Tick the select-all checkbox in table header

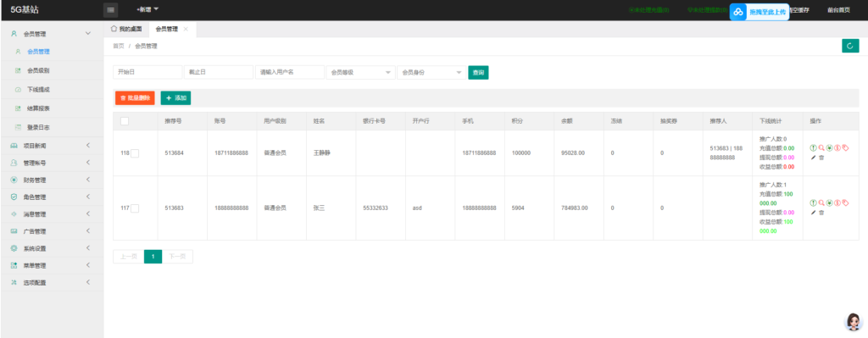tap(125, 121)
